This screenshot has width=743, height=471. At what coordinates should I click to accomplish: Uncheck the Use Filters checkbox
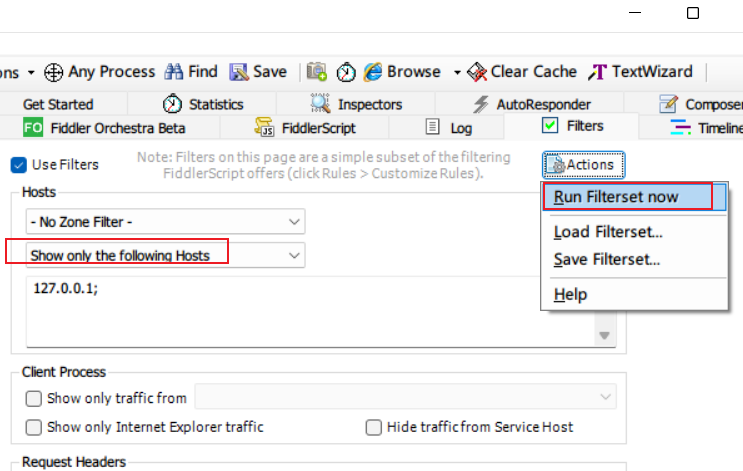click(18, 164)
